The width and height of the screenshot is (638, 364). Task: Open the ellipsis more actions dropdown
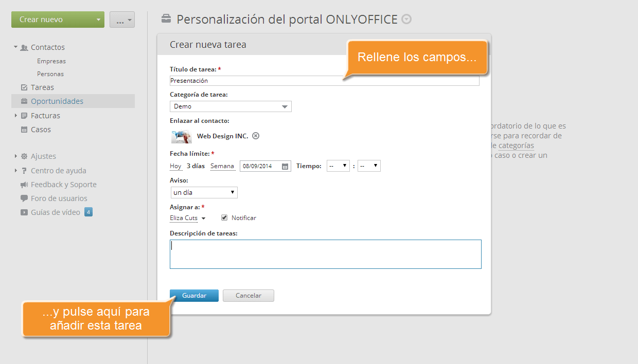(x=122, y=20)
